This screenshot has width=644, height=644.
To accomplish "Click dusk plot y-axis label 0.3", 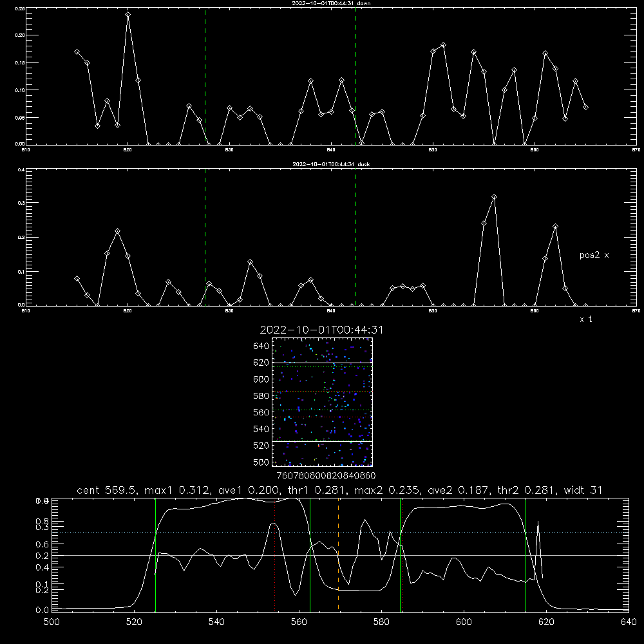I will pos(21,203).
